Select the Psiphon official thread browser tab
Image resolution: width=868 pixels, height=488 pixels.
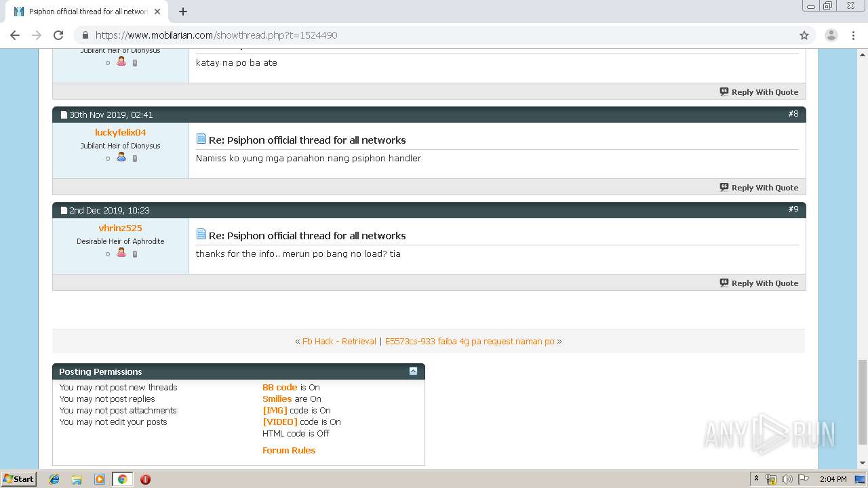[87, 12]
